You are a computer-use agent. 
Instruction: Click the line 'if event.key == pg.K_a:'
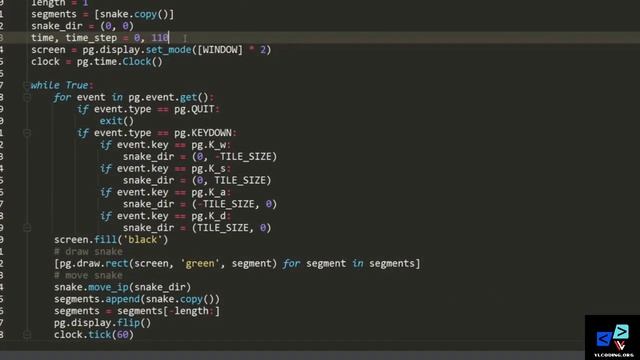pyautogui.click(x=165, y=192)
